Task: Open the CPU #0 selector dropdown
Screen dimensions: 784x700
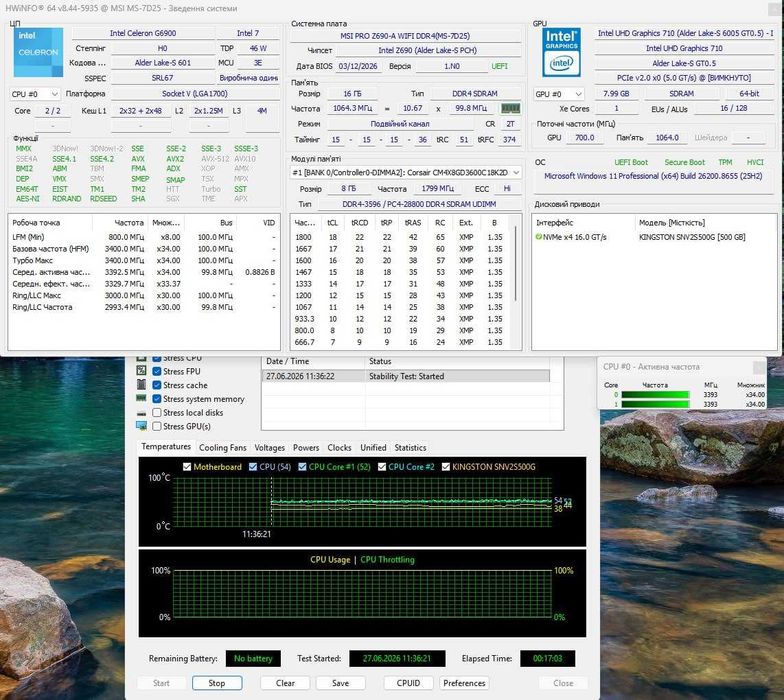Action: coord(34,94)
